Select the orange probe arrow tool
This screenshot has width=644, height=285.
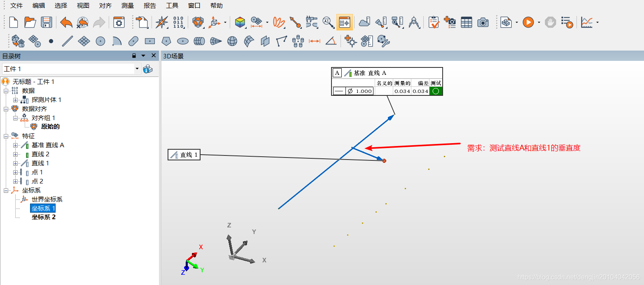(x=295, y=22)
